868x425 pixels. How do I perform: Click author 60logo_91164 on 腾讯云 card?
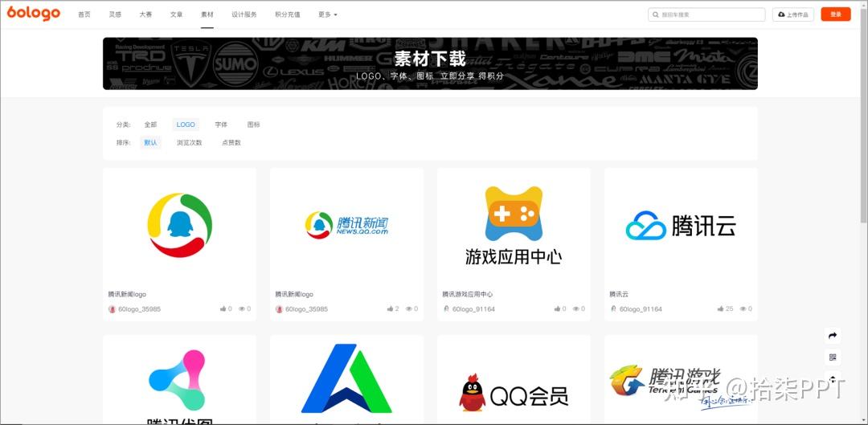coord(641,309)
